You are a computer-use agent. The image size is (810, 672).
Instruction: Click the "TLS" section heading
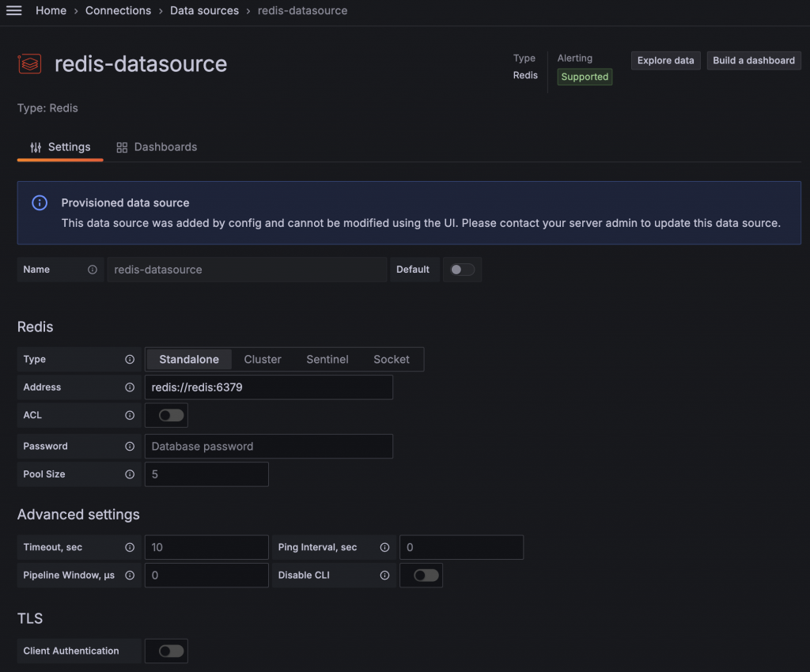pos(30,618)
